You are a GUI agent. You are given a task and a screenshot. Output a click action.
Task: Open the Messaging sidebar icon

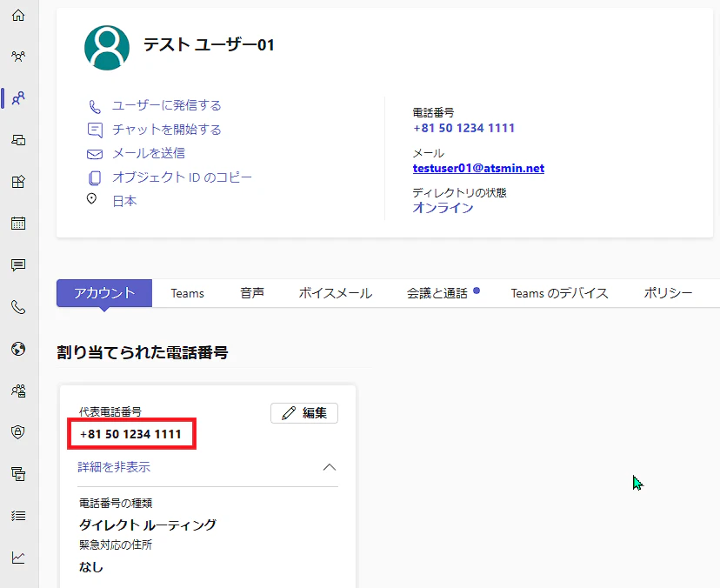(18, 265)
